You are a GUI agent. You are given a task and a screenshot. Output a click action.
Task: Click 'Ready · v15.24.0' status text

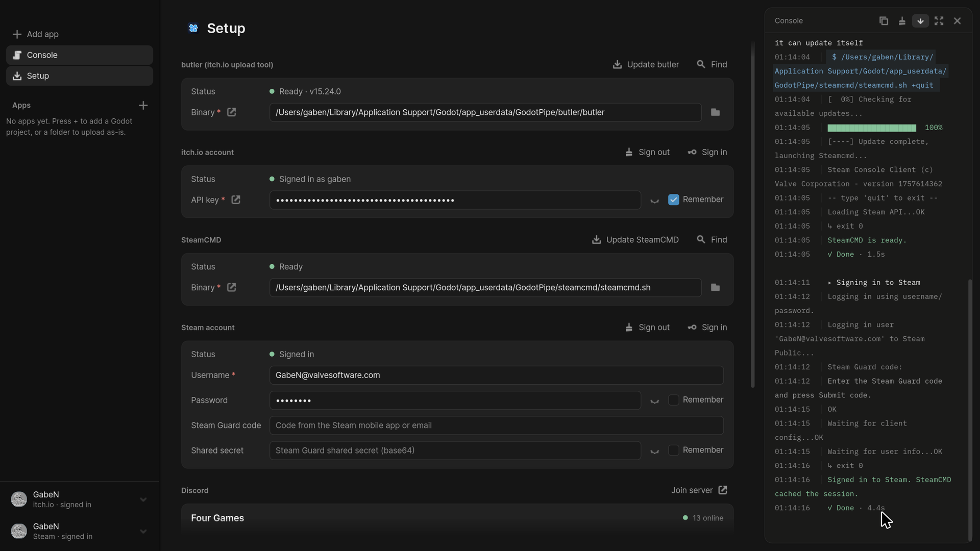click(310, 92)
